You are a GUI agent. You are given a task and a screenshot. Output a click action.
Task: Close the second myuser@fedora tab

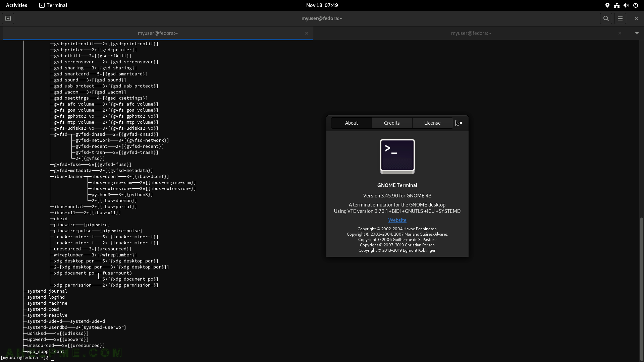(x=620, y=33)
